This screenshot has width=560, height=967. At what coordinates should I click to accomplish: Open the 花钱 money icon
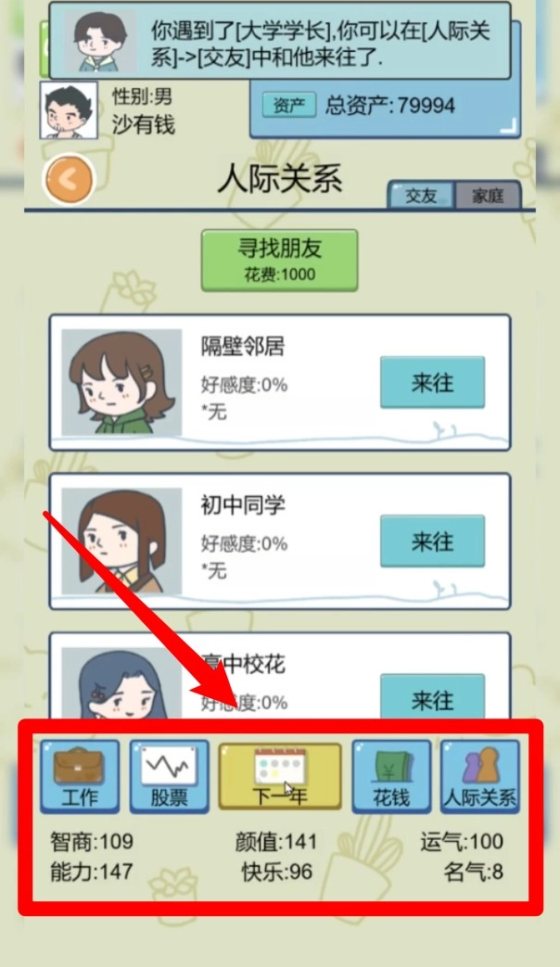point(391,776)
